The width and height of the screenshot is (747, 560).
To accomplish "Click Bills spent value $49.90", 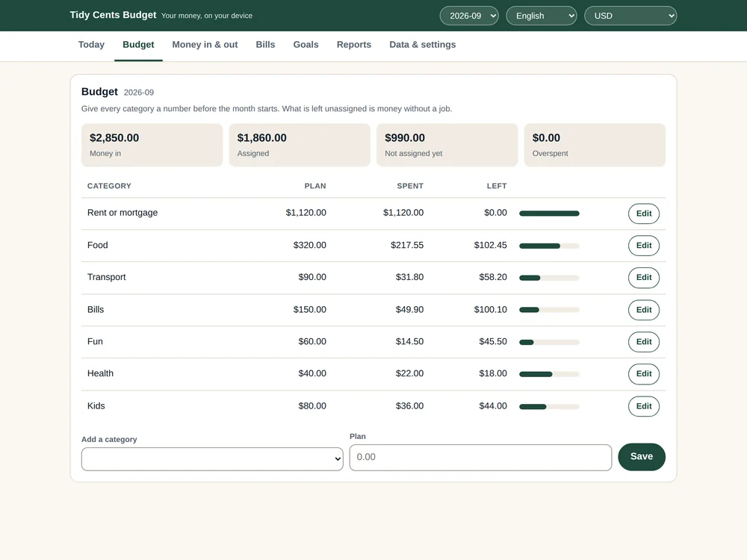I will 409,310.
